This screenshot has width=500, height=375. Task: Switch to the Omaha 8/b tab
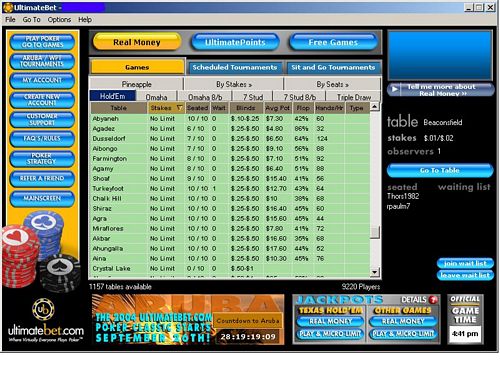(205, 97)
